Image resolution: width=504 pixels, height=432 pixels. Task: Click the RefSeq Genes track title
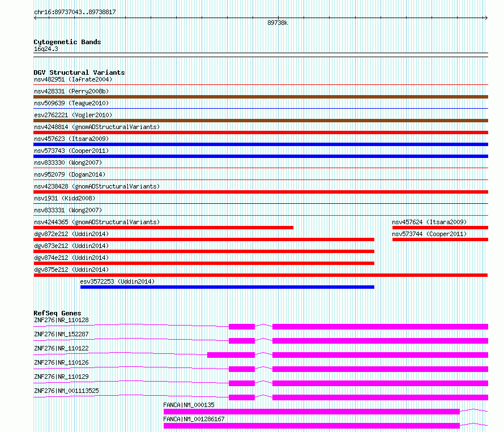coord(57,313)
